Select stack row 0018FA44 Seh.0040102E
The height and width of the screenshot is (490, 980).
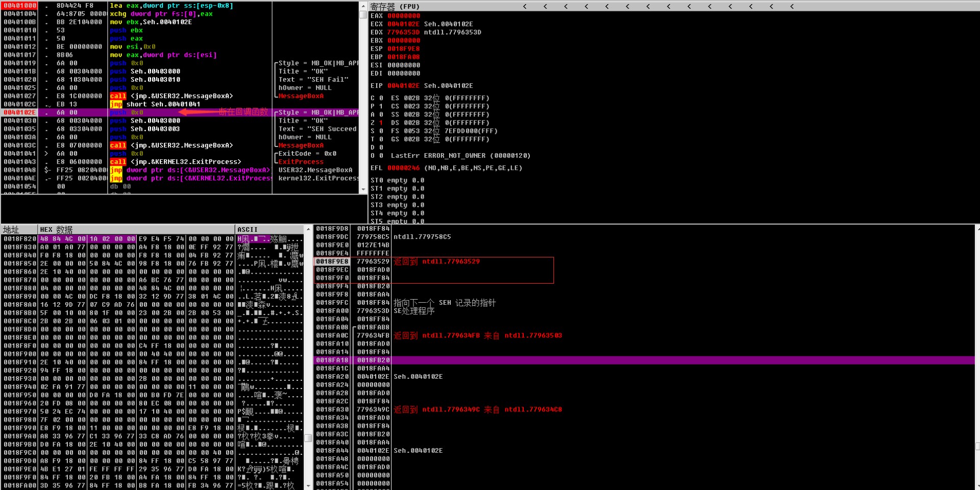tap(644, 451)
